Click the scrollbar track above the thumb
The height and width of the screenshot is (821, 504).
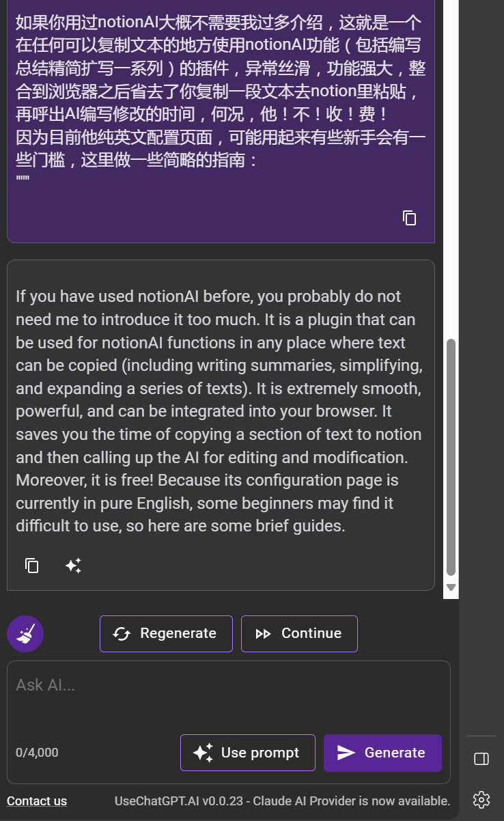click(451, 171)
